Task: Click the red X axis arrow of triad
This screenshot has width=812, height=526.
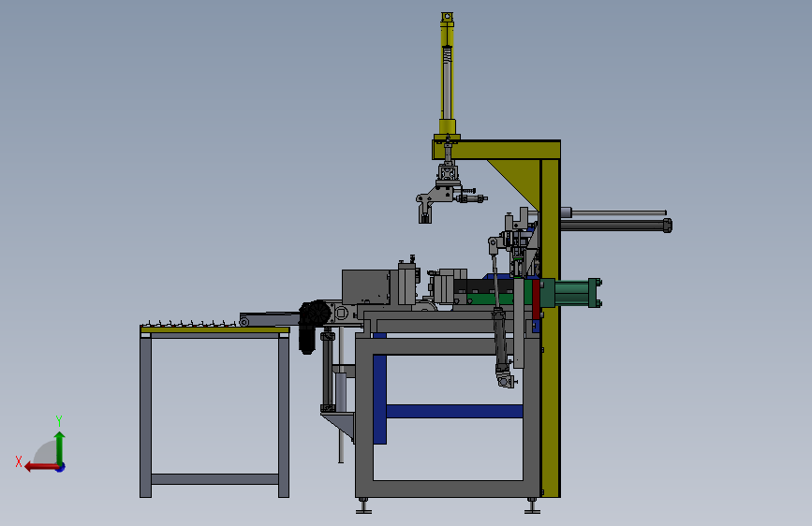Action: (41, 467)
